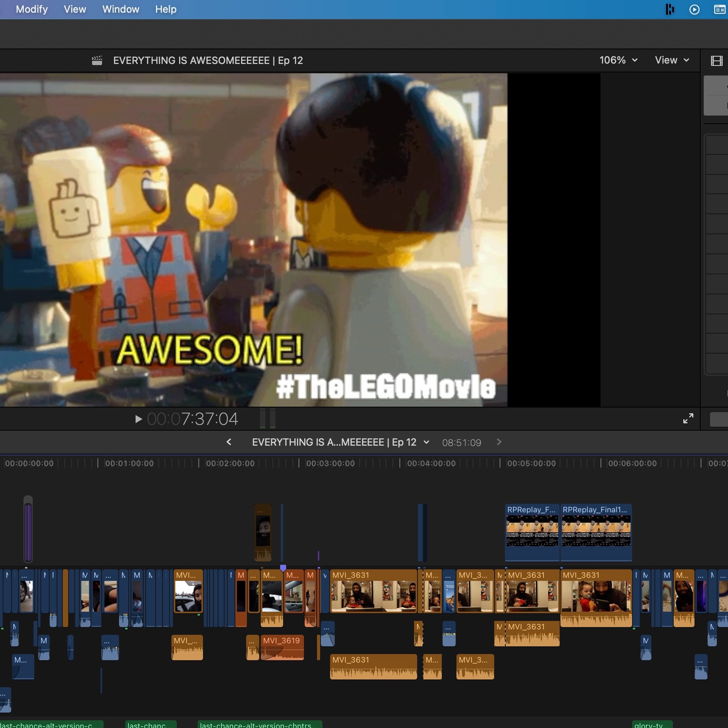Open the Modify menu
This screenshot has width=728, height=728.
(32, 9)
